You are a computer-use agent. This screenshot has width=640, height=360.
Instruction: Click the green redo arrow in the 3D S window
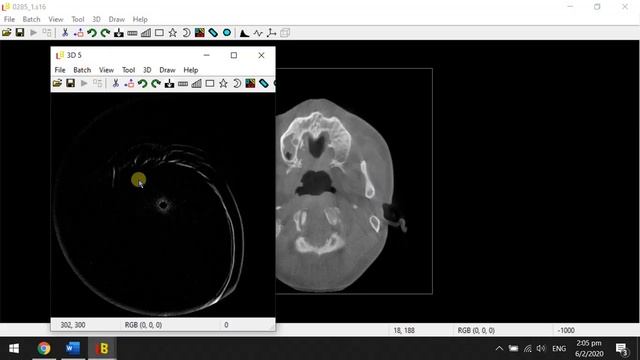click(156, 84)
